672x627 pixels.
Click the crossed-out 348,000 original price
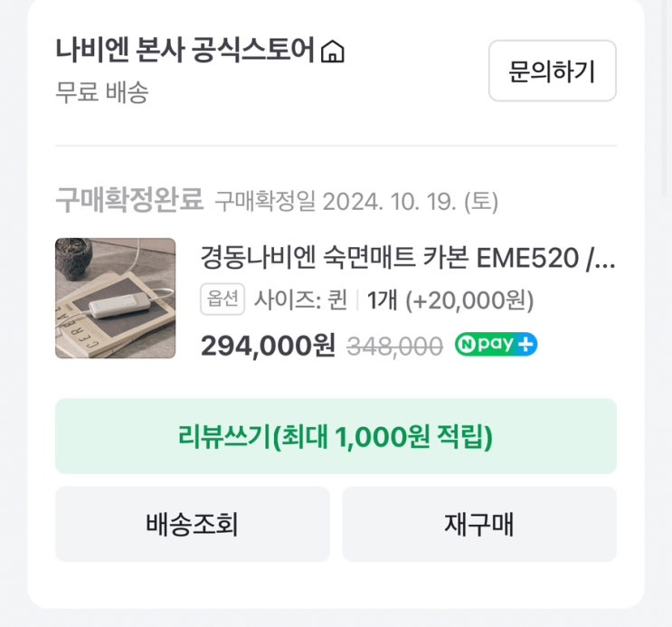[x=395, y=346]
